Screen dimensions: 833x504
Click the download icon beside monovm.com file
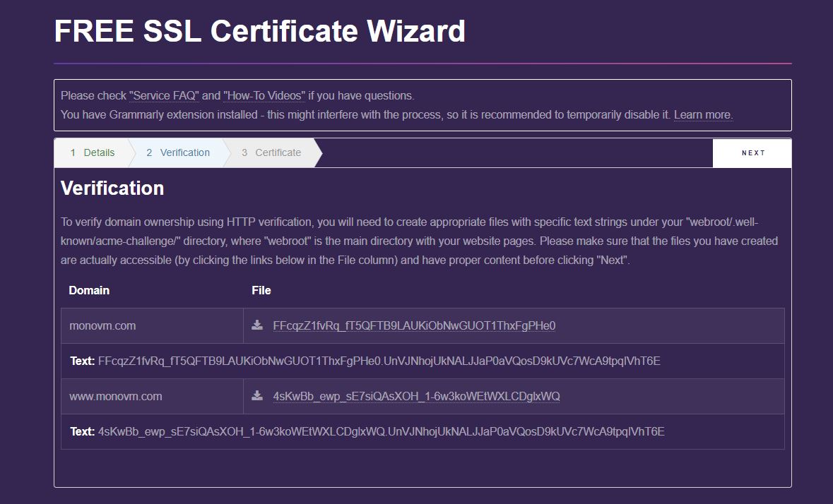click(x=256, y=325)
